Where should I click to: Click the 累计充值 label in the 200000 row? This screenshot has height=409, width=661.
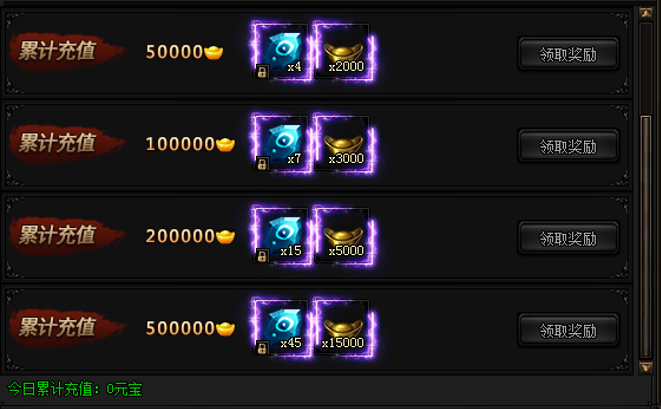click(58, 235)
